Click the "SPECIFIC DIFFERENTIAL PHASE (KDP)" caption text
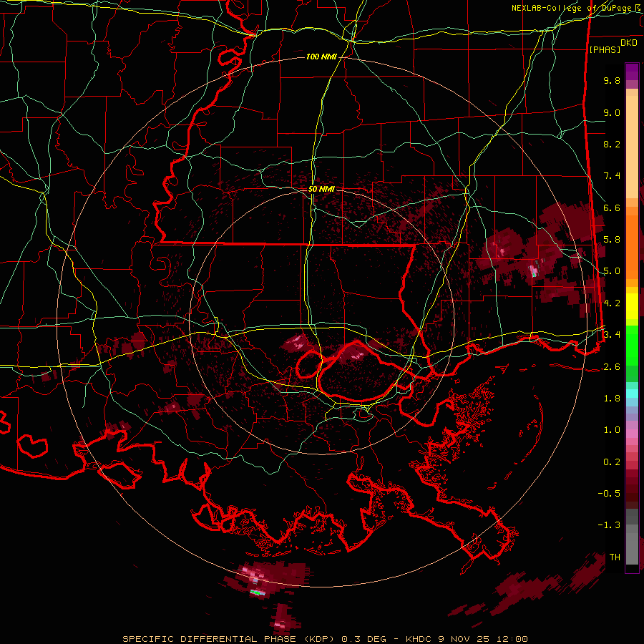 [229, 639]
